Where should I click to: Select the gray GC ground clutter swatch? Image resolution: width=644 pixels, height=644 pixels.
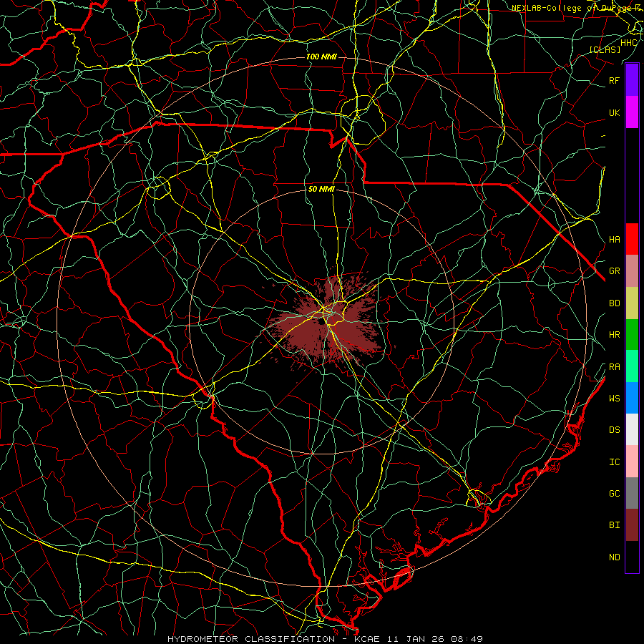[x=632, y=493]
